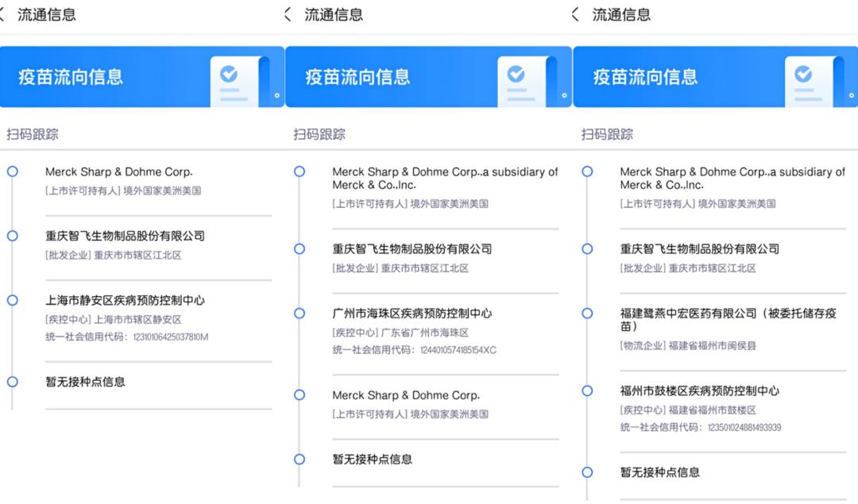Image resolution: width=858 pixels, height=504 pixels.
Task: Open the 扫码跟踪 section header on the first panel
Action: pyautogui.click(x=33, y=133)
